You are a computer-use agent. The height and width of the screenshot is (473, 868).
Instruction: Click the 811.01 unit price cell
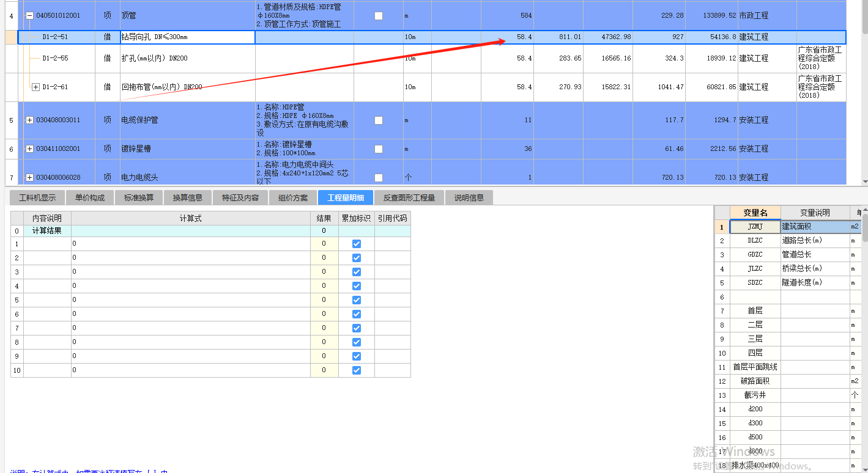coord(558,37)
